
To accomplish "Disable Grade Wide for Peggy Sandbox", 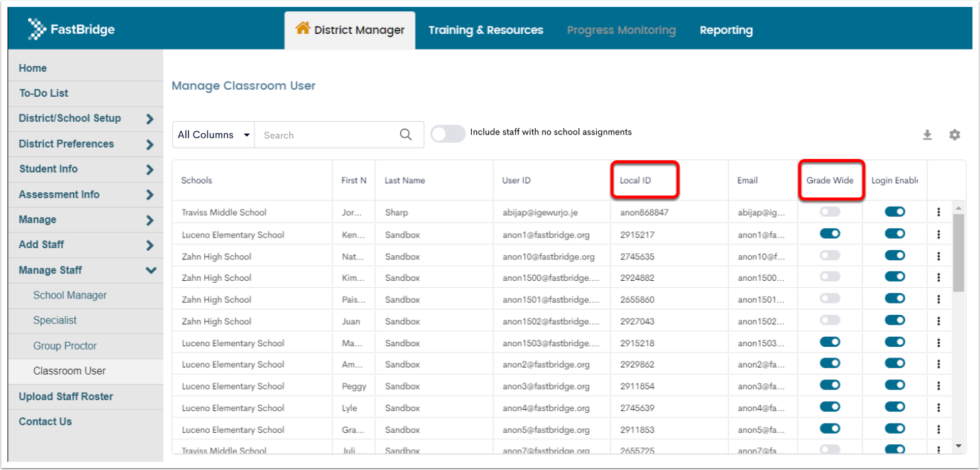I will (830, 385).
